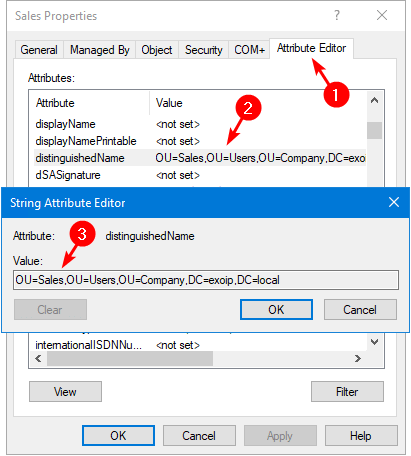Click the Value input field in String Attribute Editor
The height and width of the screenshot is (456, 411).
tap(206, 280)
